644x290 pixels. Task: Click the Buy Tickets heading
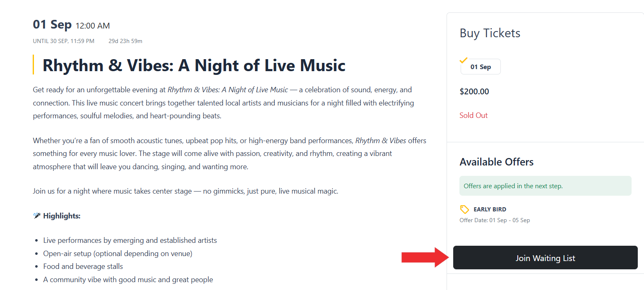tap(490, 33)
